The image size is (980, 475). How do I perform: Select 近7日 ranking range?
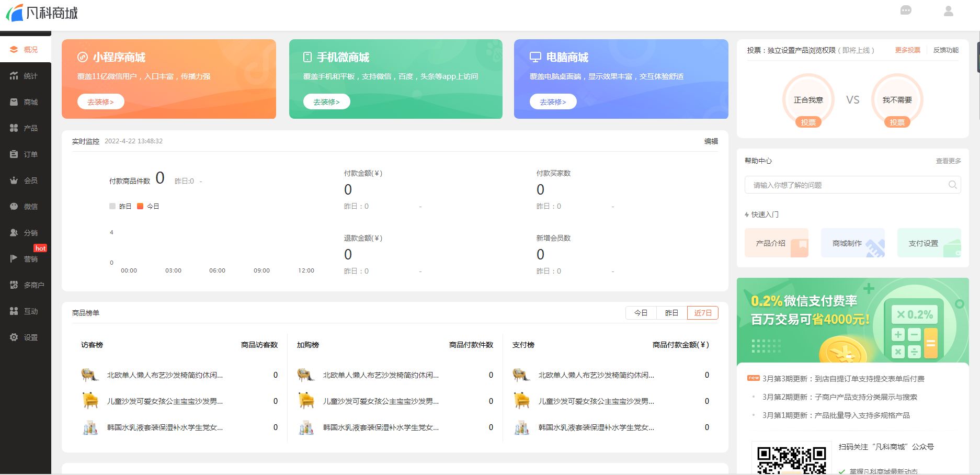pos(702,313)
